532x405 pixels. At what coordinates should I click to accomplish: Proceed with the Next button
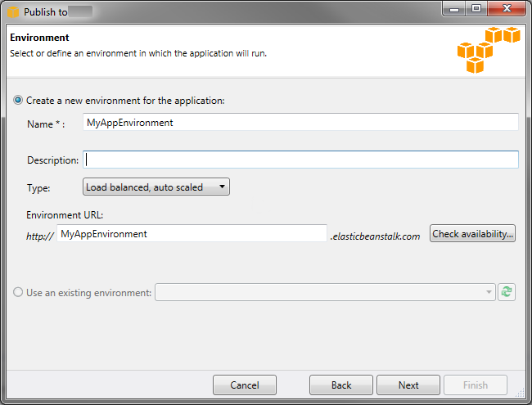408,385
